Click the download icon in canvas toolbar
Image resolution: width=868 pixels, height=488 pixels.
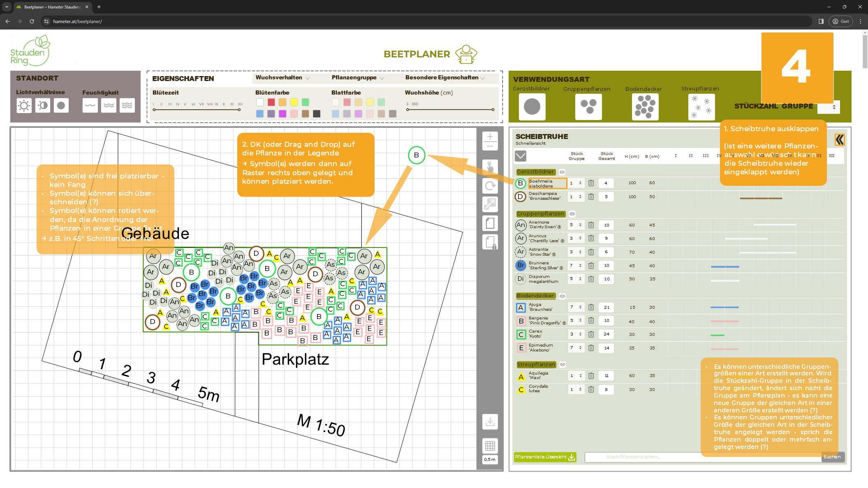click(x=490, y=422)
